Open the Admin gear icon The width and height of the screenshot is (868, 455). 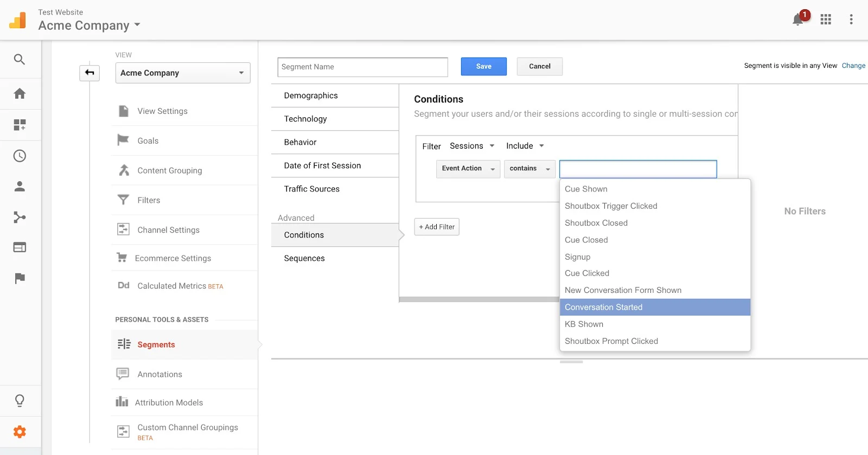point(20,432)
